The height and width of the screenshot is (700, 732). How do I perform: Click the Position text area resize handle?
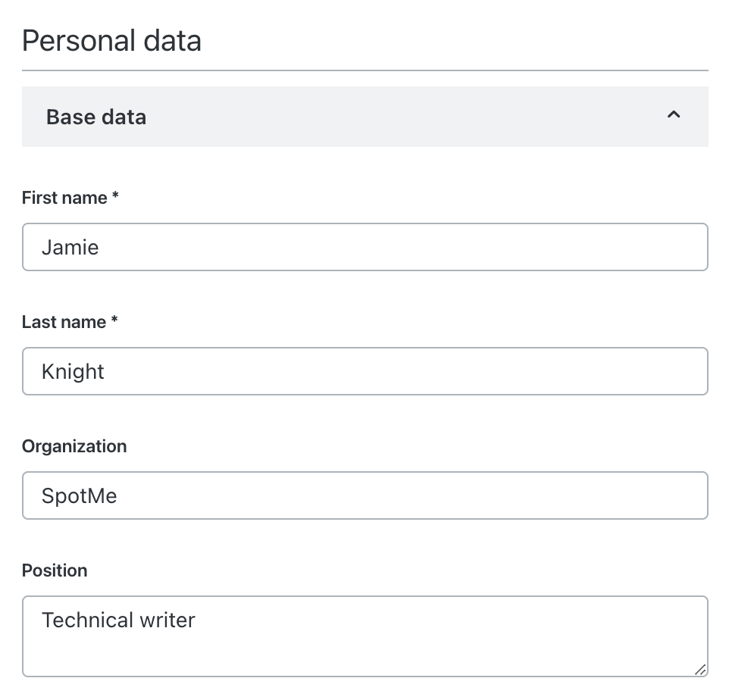(x=700, y=669)
